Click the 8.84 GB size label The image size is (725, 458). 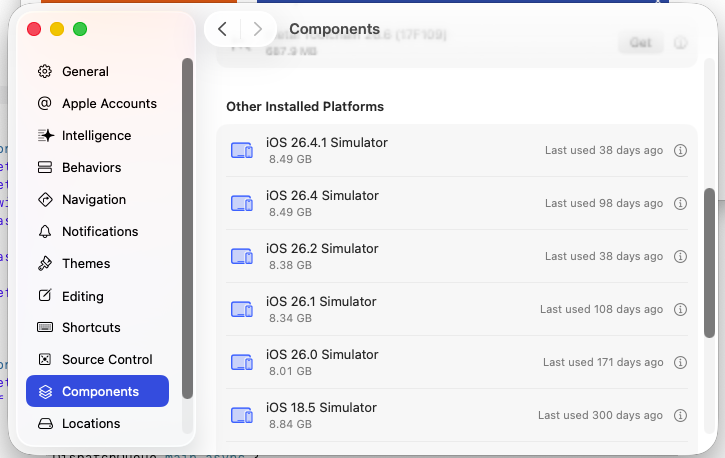tap(290, 424)
